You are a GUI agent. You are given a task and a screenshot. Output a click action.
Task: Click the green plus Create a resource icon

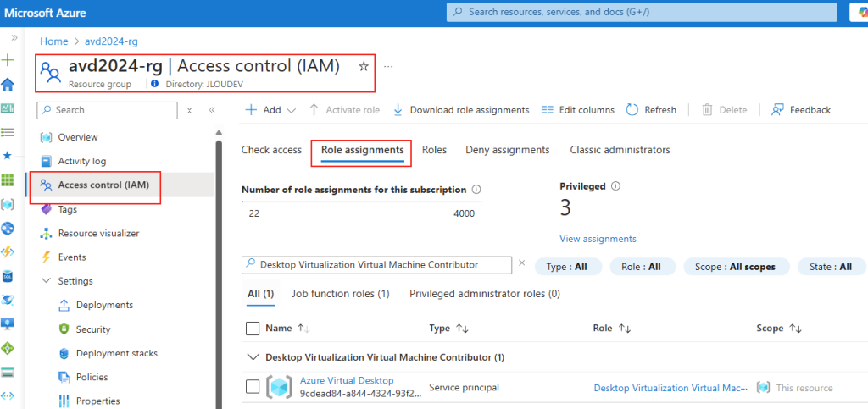(8, 59)
